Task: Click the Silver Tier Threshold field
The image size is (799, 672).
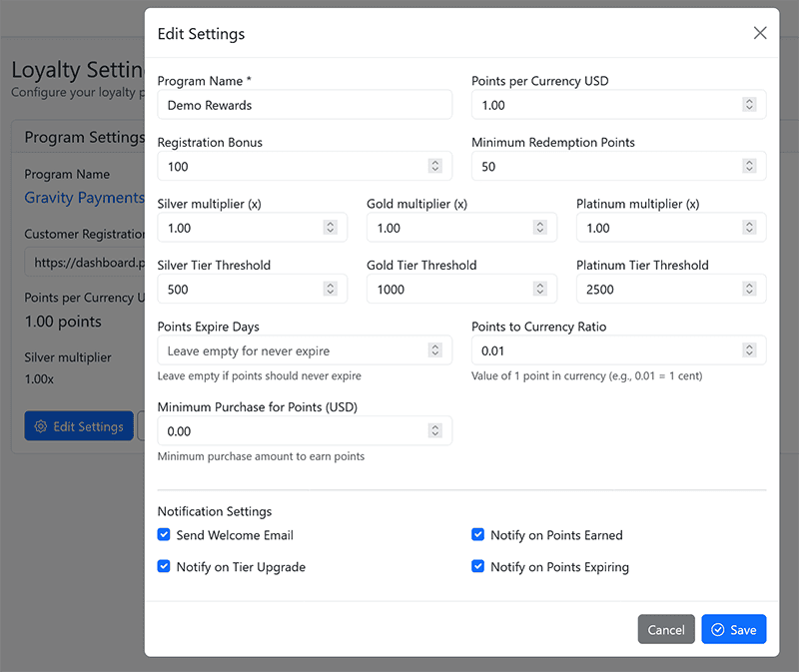Action: coord(253,289)
